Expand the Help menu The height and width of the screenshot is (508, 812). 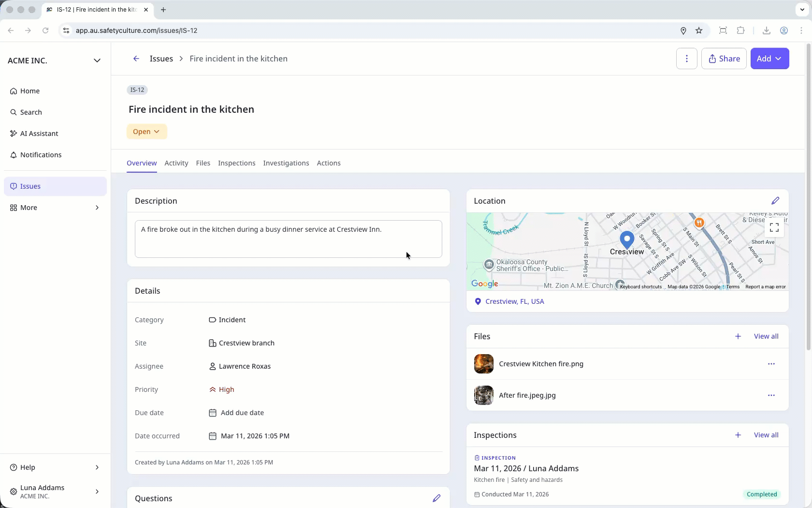(x=55, y=467)
